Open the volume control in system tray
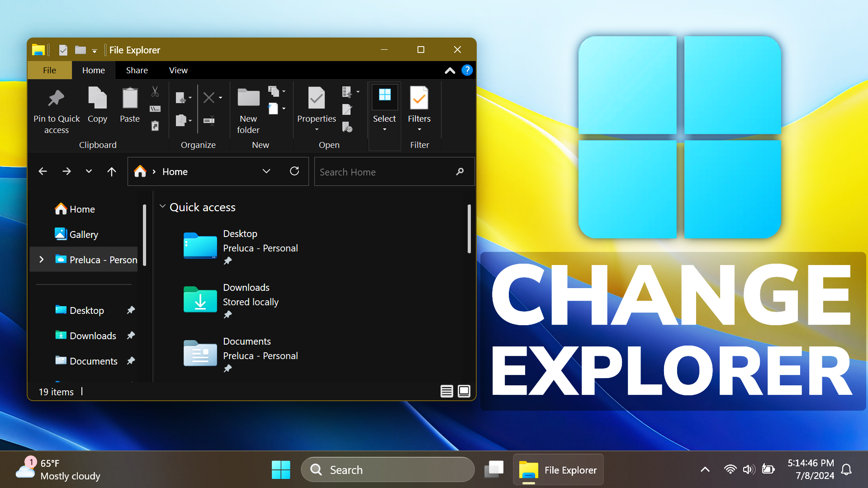The height and width of the screenshot is (488, 868). [x=749, y=469]
